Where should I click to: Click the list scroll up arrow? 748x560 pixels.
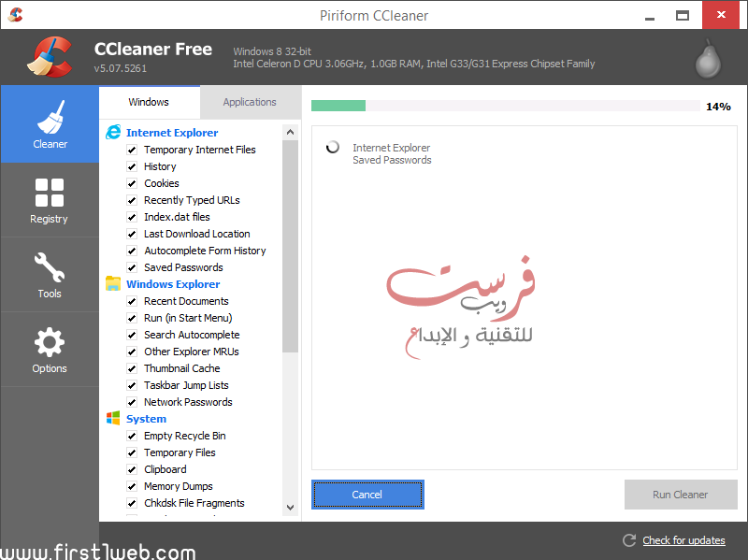[290, 132]
